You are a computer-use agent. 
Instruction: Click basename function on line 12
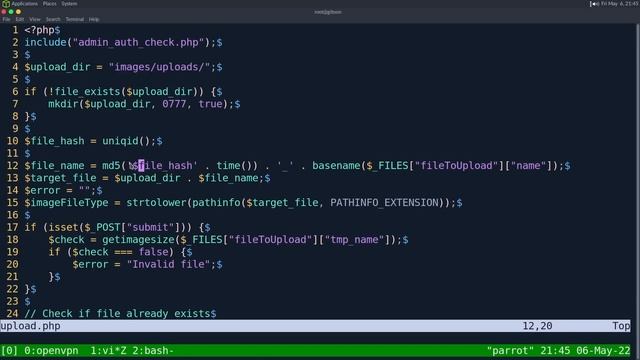click(x=336, y=165)
